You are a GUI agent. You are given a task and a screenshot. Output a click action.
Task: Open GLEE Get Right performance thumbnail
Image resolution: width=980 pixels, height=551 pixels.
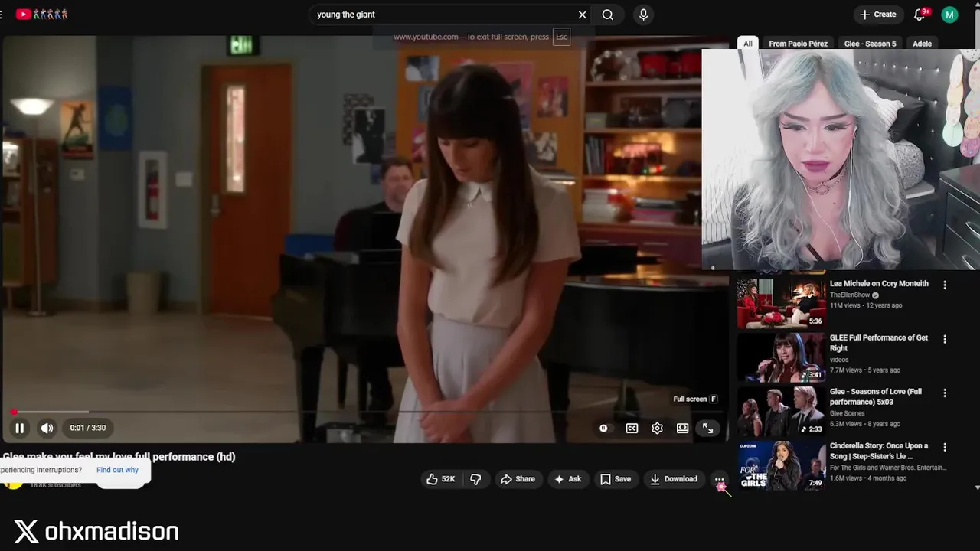[781, 357]
